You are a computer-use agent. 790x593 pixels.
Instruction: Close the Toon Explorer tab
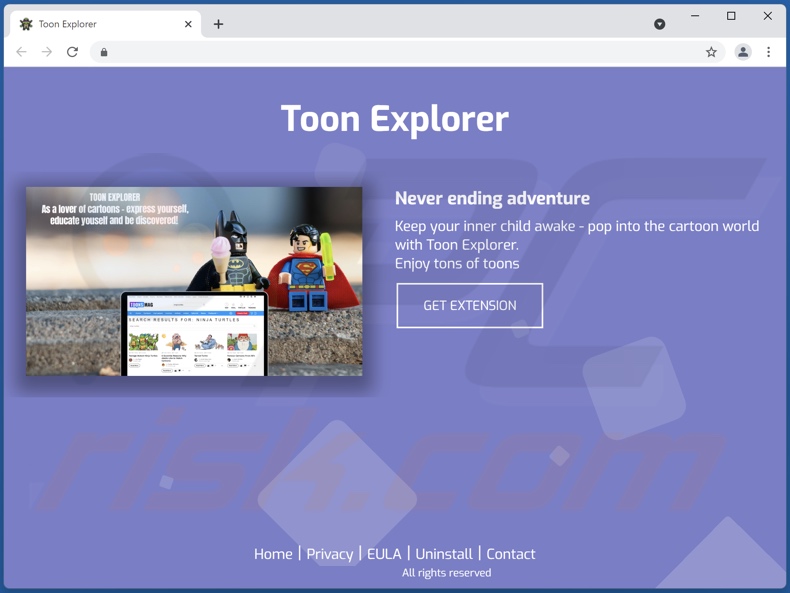(188, 24)
